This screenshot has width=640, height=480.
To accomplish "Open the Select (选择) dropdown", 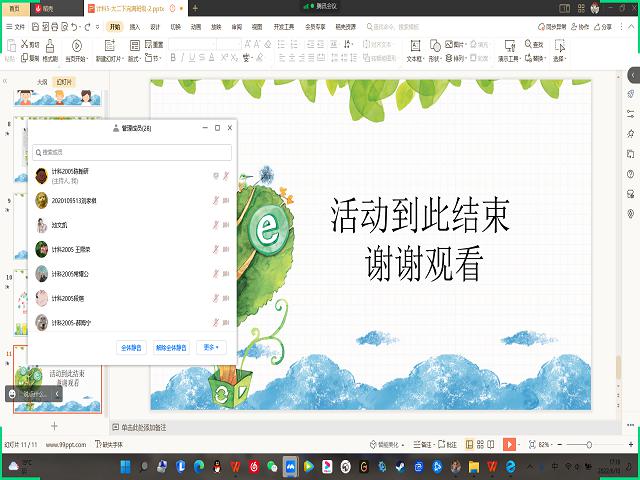I will tap(560, 59).
